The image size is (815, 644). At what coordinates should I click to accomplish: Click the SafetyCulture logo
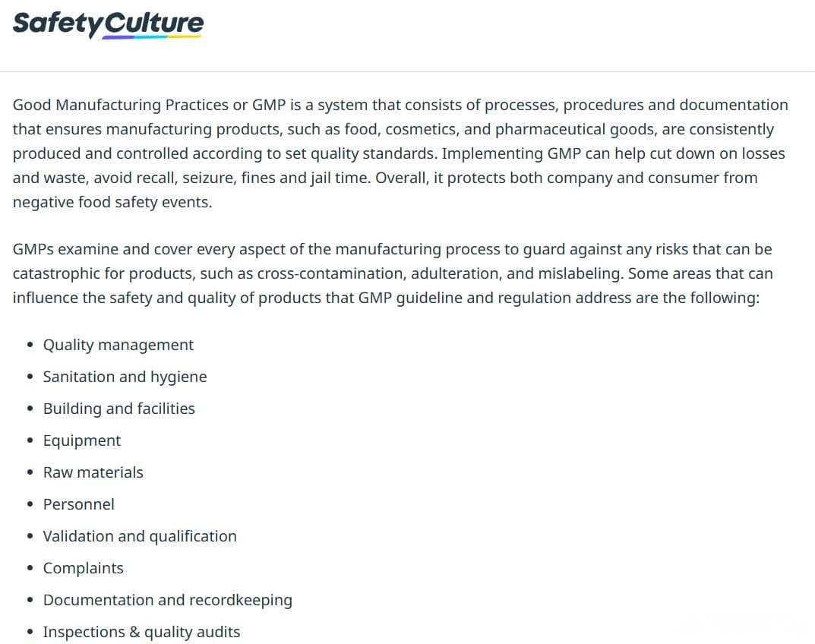coord(108,24)
